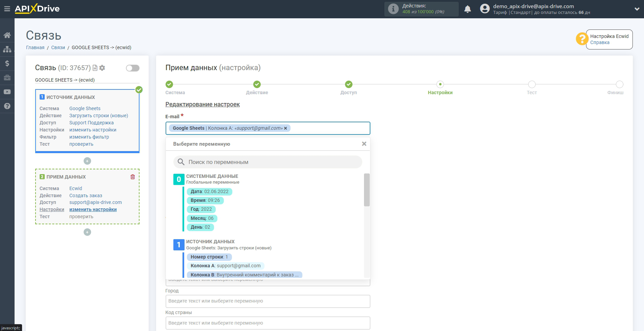Click the search magnifier icon
The height and width of the screenshot is (331, 644).
coord(181,162)
